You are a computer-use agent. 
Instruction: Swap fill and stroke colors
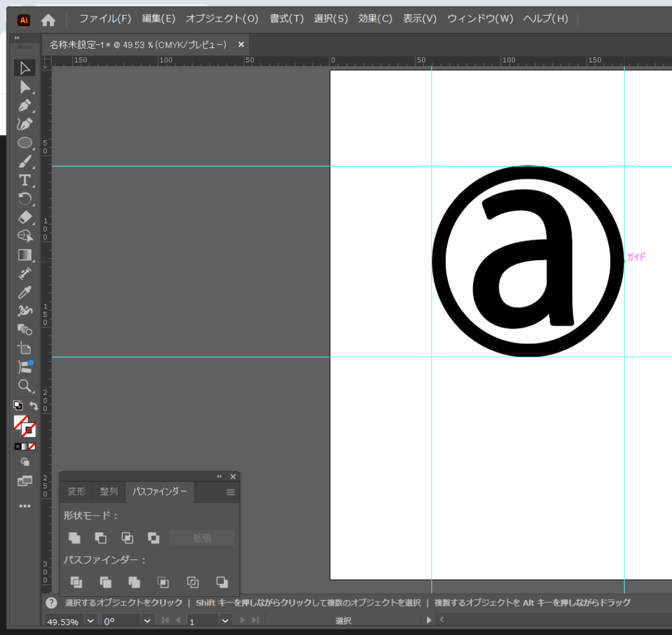(x=33, y=406)
